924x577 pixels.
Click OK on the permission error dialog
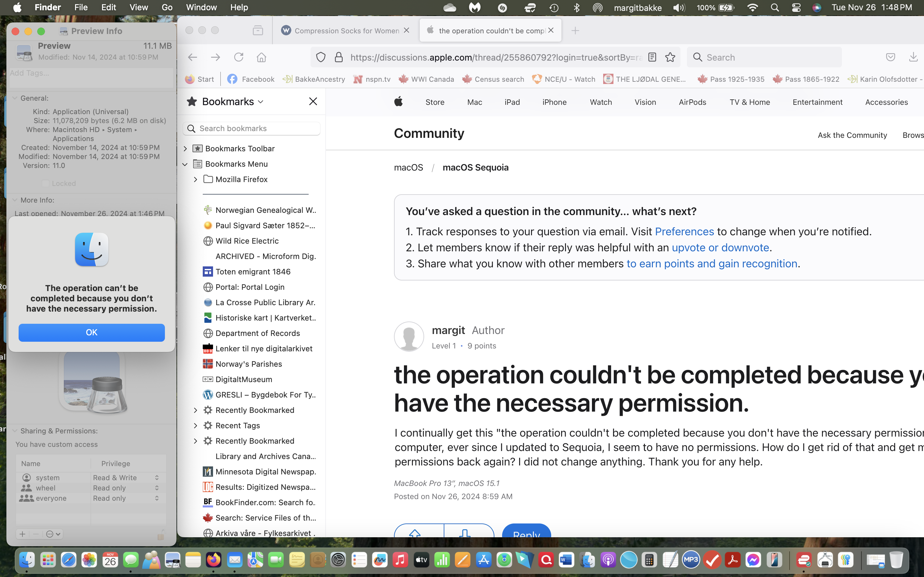91,332
